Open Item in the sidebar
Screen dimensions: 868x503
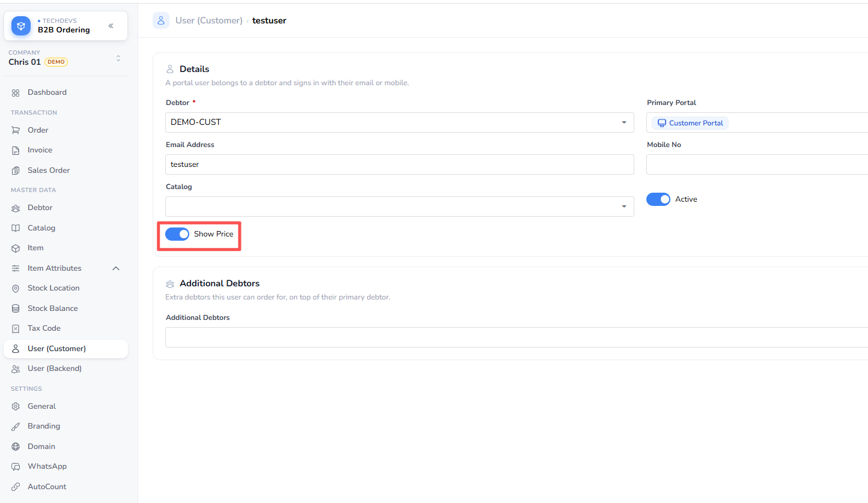(x=65, y=248)
